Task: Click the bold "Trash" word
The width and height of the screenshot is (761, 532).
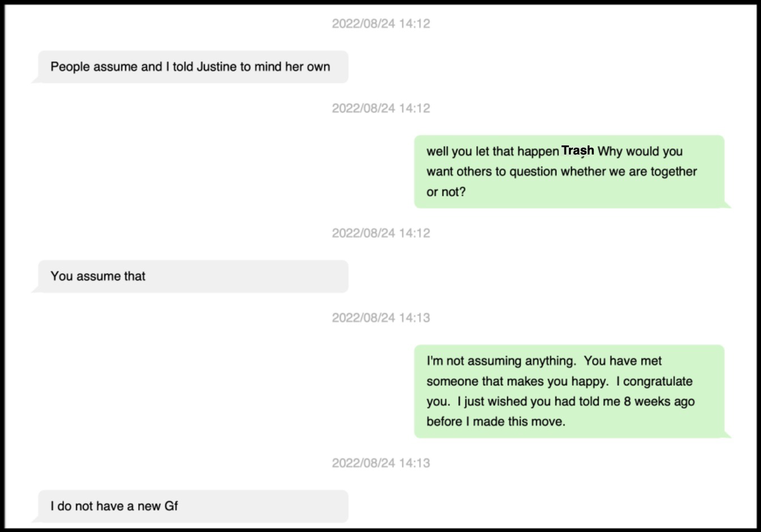Action: click(578, 151)
